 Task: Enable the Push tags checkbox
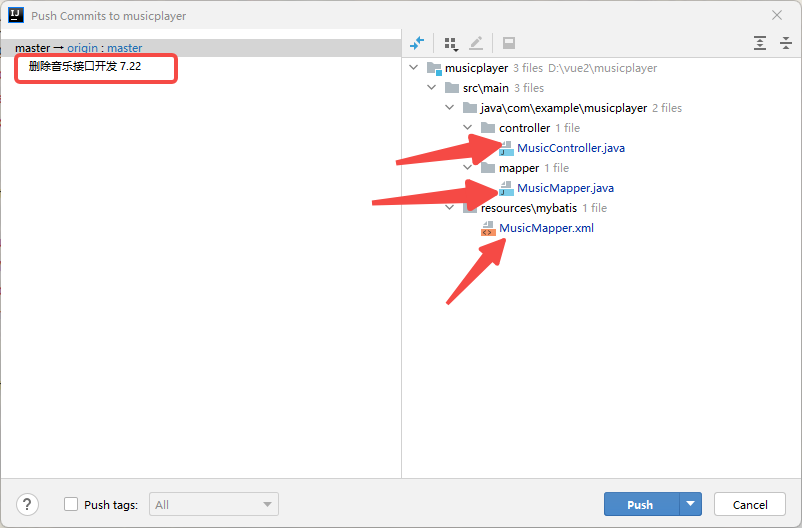[71, 504]
